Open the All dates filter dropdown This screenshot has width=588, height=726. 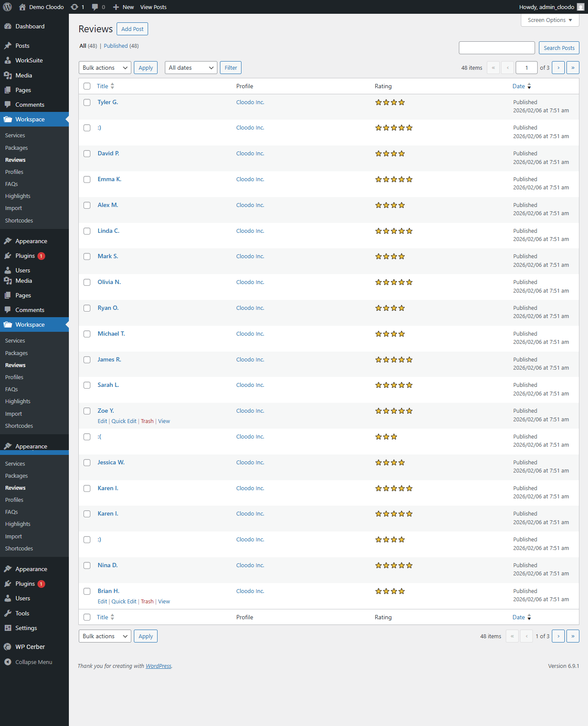[x=191, y=68]
